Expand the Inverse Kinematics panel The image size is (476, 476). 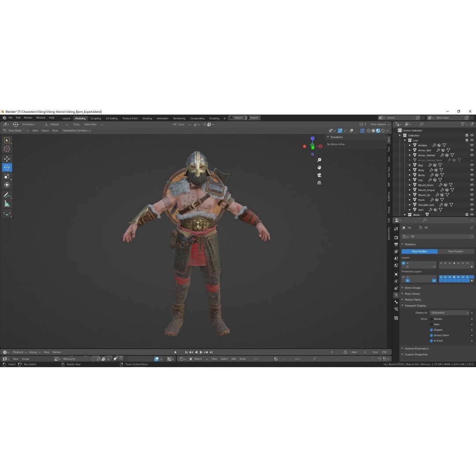click(416, 349)
